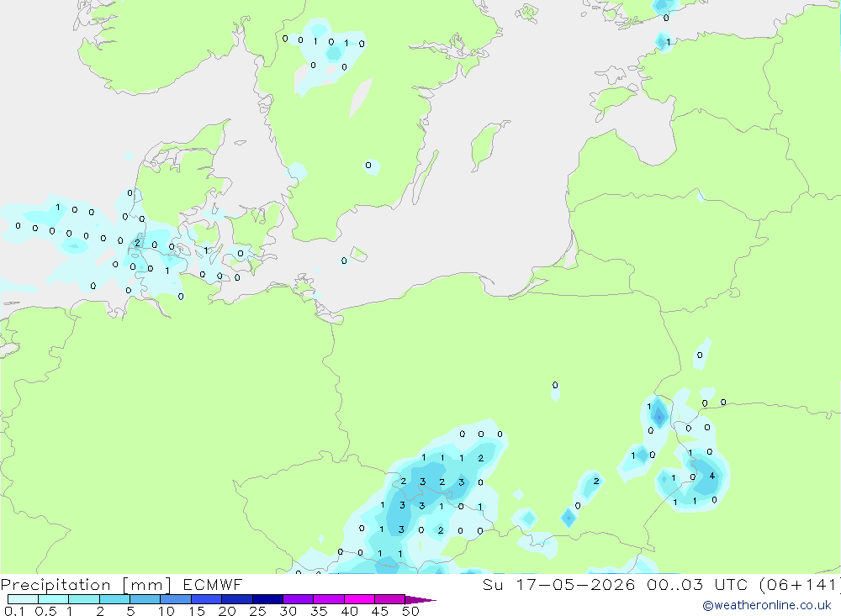The height and width of the screenshot is (616, 841).
Task: Choose the magenta swatch between 40 and 45
Action: click(359, 599)
